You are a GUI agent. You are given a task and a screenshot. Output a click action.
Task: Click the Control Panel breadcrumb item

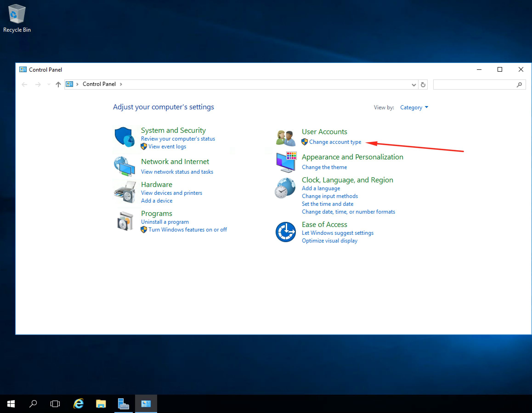(x=99, y=84)
